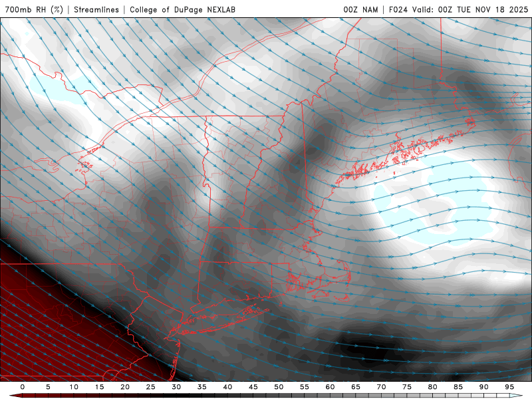Viewport: 532px width, 399px height.
Task: Click the "700mb RH (%)" title text
Action: (x=35, y=9)
